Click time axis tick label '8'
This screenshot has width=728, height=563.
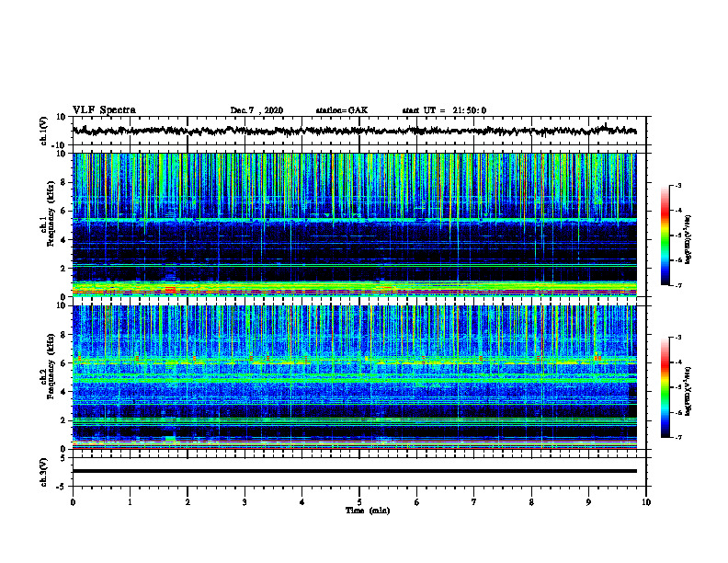click(531, 502)
